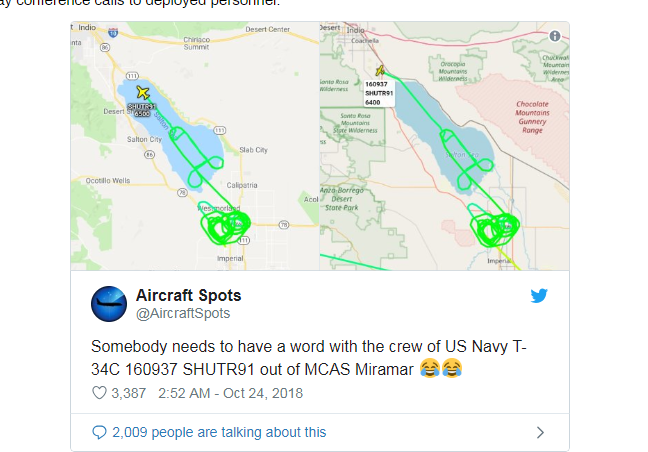
Task: Expand the tweet conversation with right chevron
Action: (x=540, y=433)
